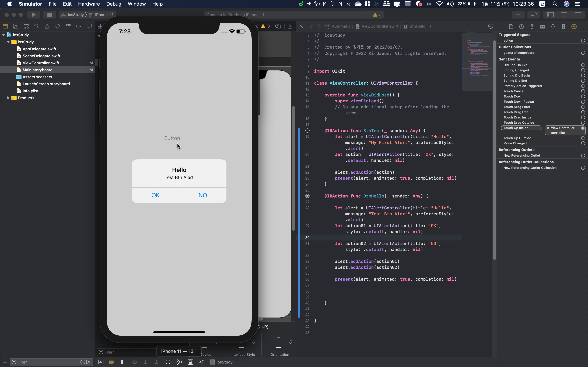588x367 pixels.
Task: Toggle the Value Changed connection circle
Action: (x=583, y=143)
